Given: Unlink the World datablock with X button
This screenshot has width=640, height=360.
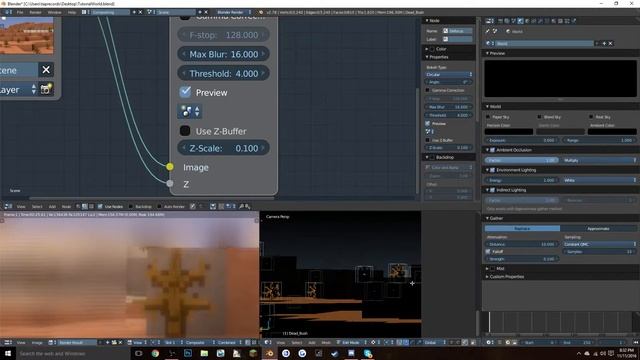Looking at the screenshot, I should tap(611, 43).
